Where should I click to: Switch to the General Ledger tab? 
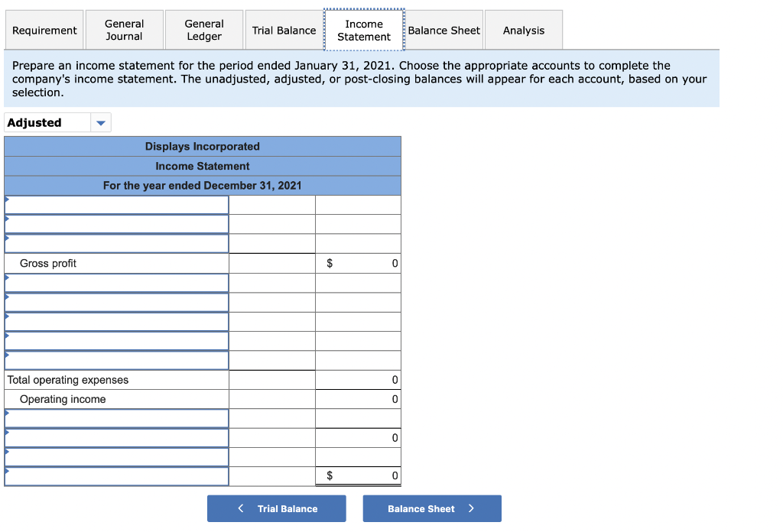point(203,30)
